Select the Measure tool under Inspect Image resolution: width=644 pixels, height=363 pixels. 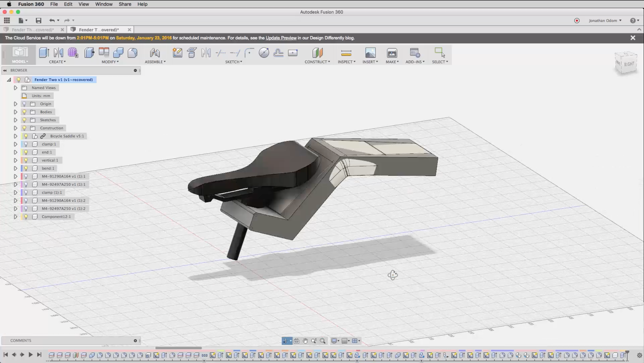tap(346, 53)
